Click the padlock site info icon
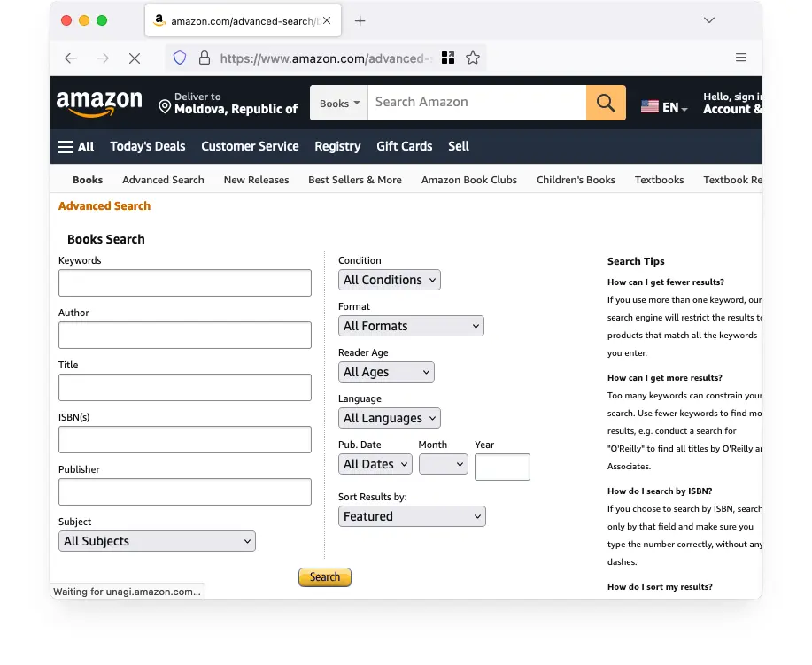The image size is (812, 665). pyautogui.click(x=205, y=58)
